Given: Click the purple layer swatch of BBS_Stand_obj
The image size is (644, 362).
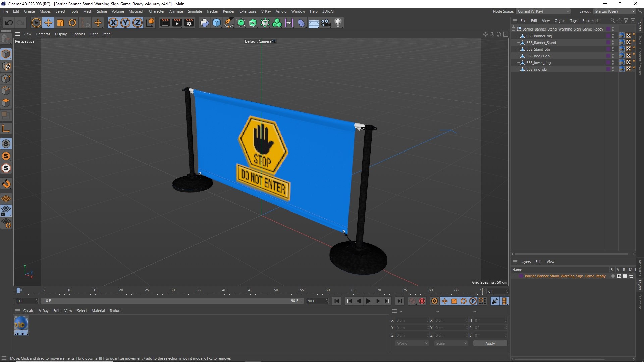Looking at the screenshot, I should click(608, 49).
